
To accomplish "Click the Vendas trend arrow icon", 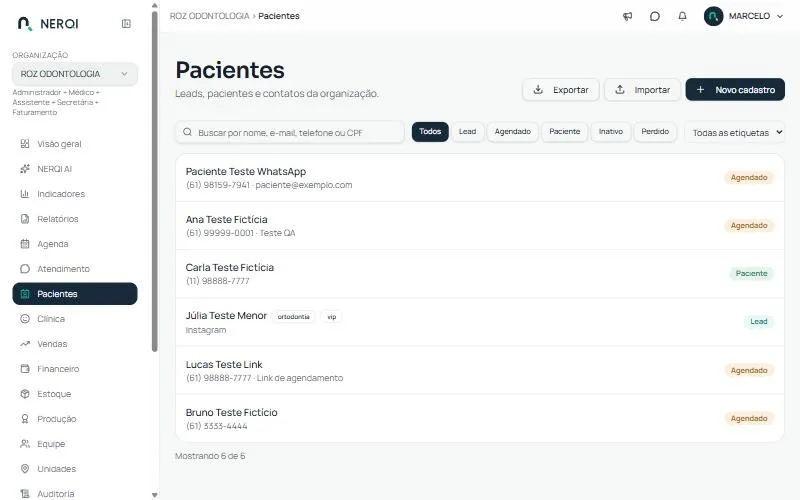I will point(24,344).
